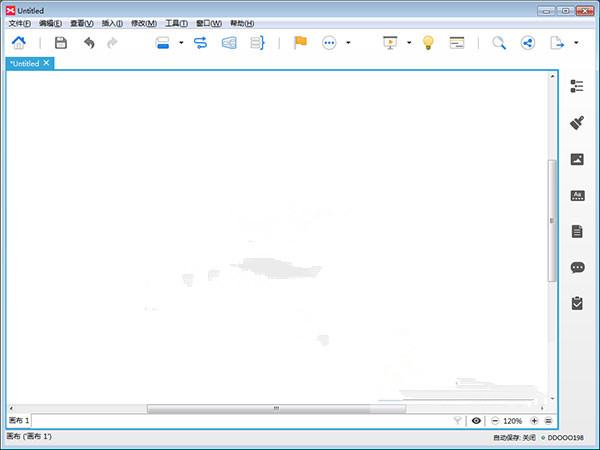The width and height of the screenshot is (600, 450).
Task: Start presentation mode
Action: click(x=390, y=42)
